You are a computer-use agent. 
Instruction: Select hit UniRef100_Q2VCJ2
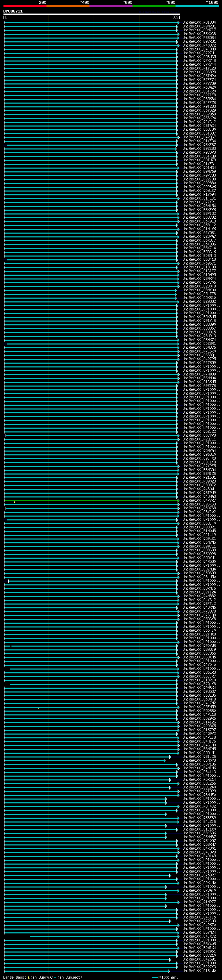(199, 122)
